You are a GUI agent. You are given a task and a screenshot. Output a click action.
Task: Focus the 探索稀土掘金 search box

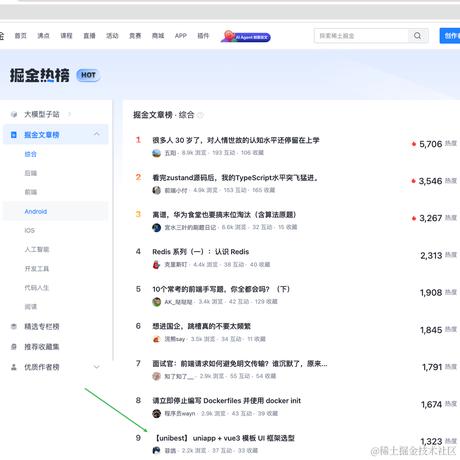(x=361, y=36)
